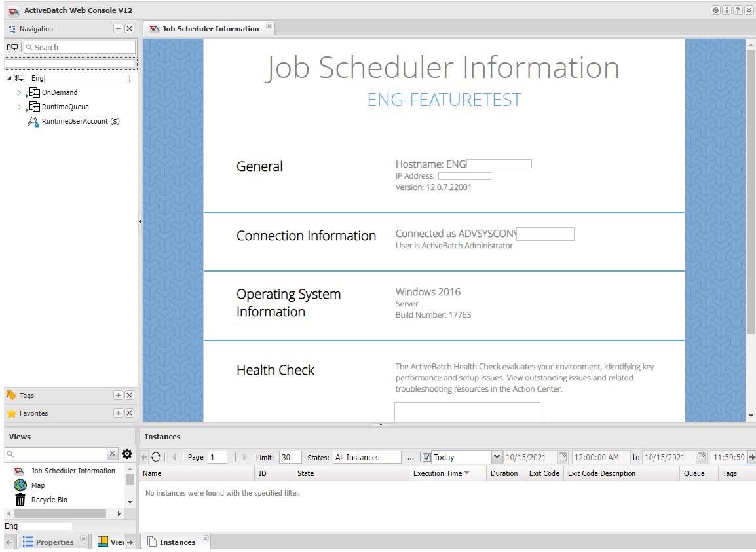Close the Job Scheduler Information tab
Viewport: 756px width, 552px height.
[x=269, y=26]
